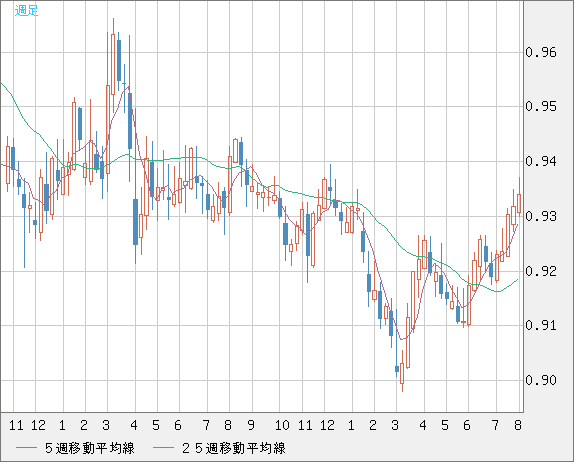The image size is (574, 462).
Task: Select the 0.96 price axis label
Action: pos(541,52)
